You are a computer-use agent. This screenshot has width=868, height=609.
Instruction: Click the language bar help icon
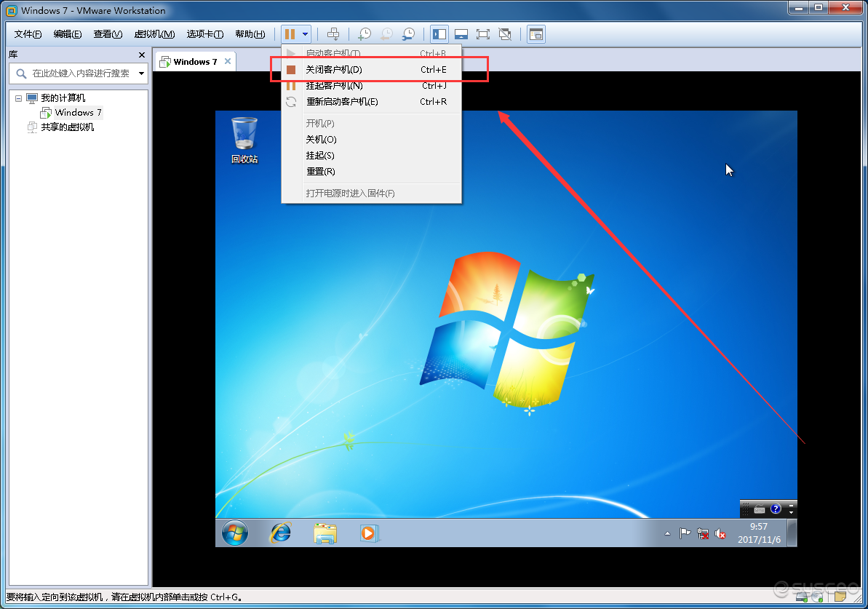pyautogui.click(x=776, y=509)
